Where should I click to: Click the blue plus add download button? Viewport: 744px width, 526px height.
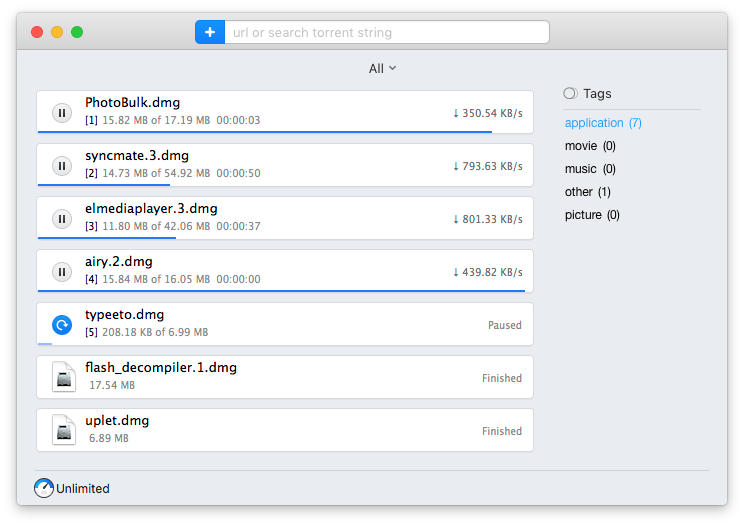tap(210, 32)
